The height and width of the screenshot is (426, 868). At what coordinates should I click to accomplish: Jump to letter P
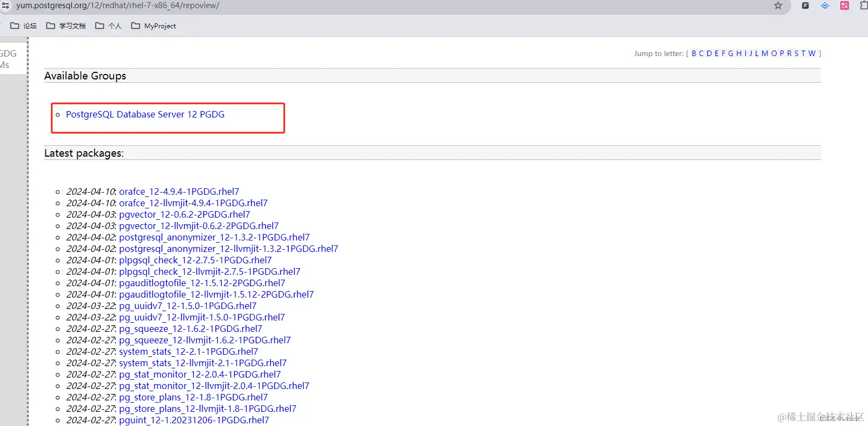pos(781,53)
